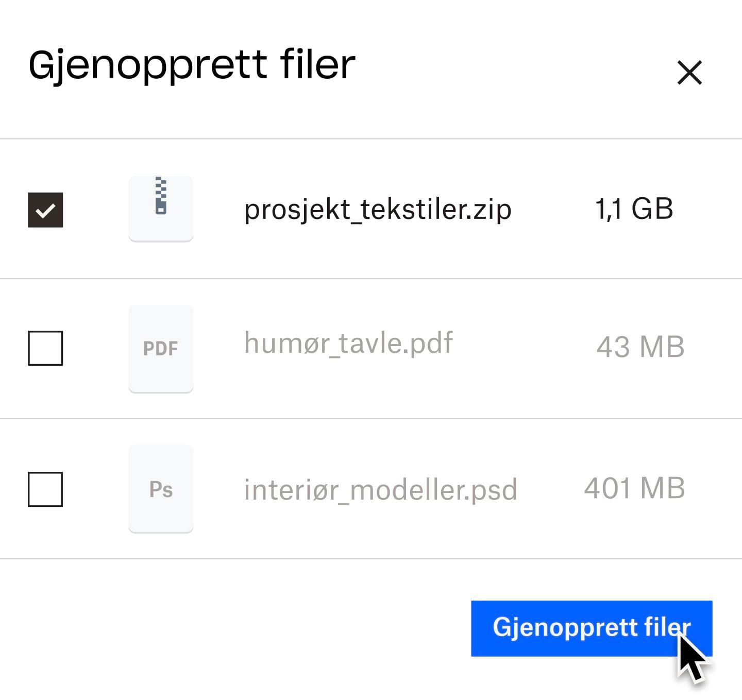
Task: Click the ZIP archive icon for prosjekt_tekstiler.zip
Action: [x=160, y=208]
